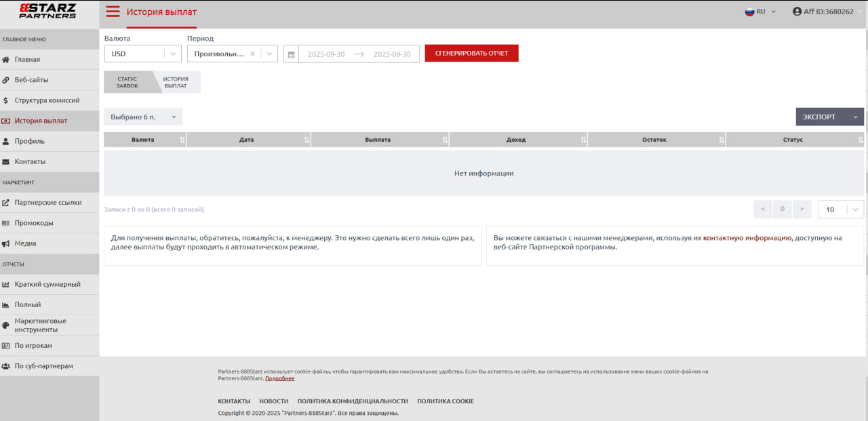Click the 888Starz Partners logo
868x421 pixels.
pyautogui.click(x=48, y=11)
